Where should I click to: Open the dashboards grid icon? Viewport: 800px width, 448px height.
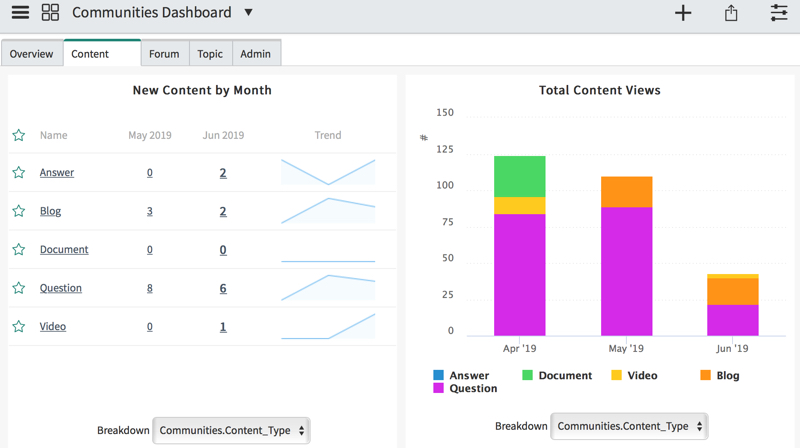point(50,12)
